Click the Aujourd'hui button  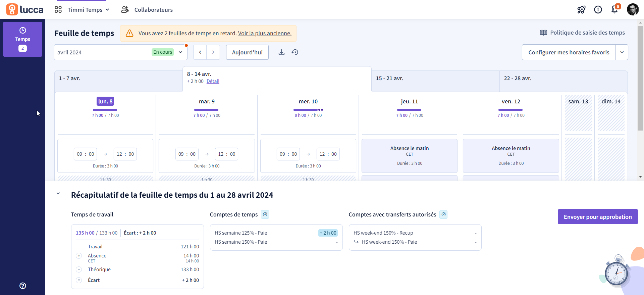coord(247,52)
